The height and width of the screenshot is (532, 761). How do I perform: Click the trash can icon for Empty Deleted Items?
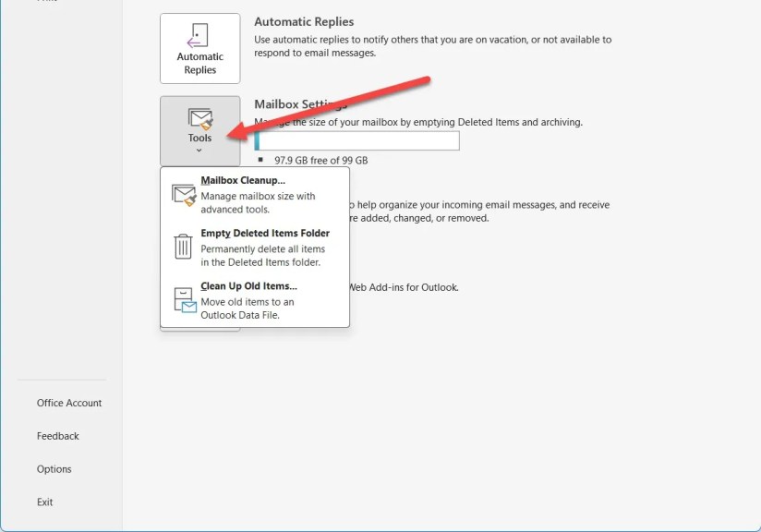183,246
